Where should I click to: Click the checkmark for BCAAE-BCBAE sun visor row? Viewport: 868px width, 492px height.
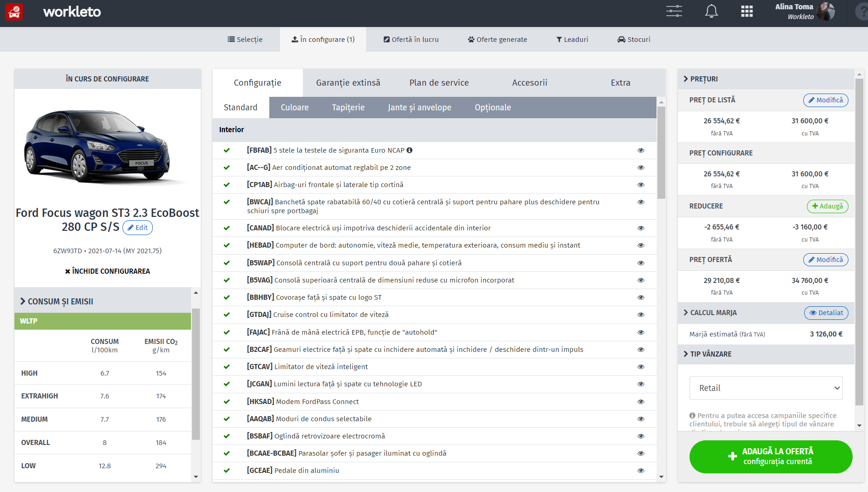point(226,453)
